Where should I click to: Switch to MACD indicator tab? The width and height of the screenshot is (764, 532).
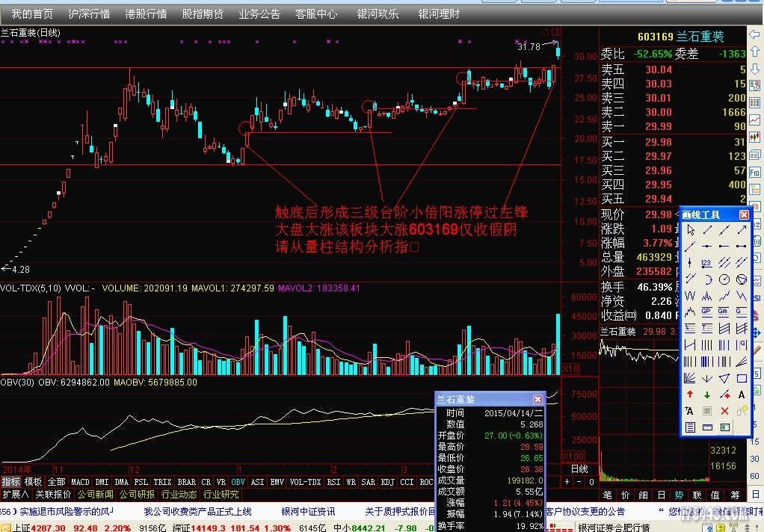coord(81,482)
